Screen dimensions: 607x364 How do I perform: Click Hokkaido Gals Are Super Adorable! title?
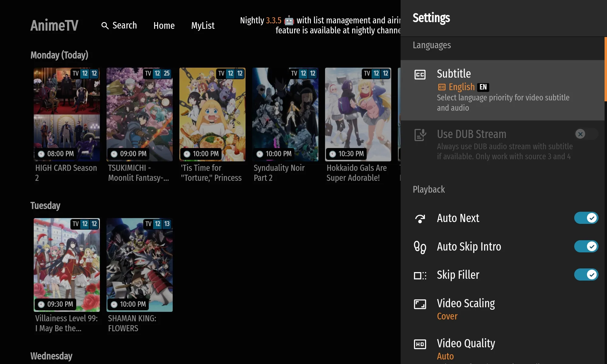[x=357, y=173]
